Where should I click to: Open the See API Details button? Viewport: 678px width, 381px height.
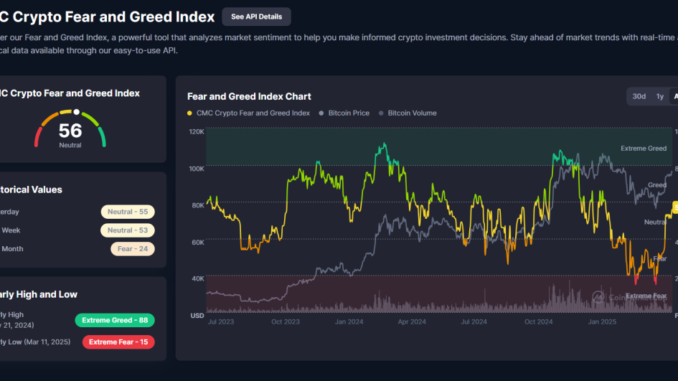point(256,17)
